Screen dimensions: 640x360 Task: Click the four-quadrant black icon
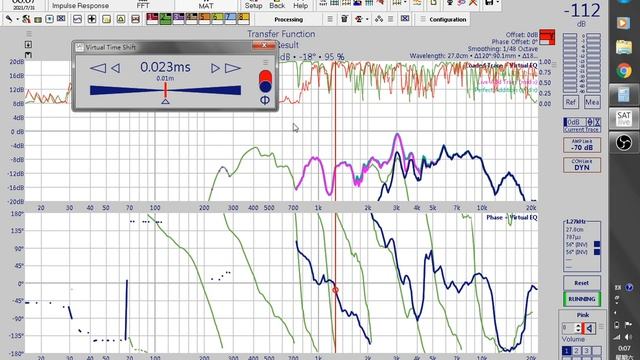pos(92,19)
